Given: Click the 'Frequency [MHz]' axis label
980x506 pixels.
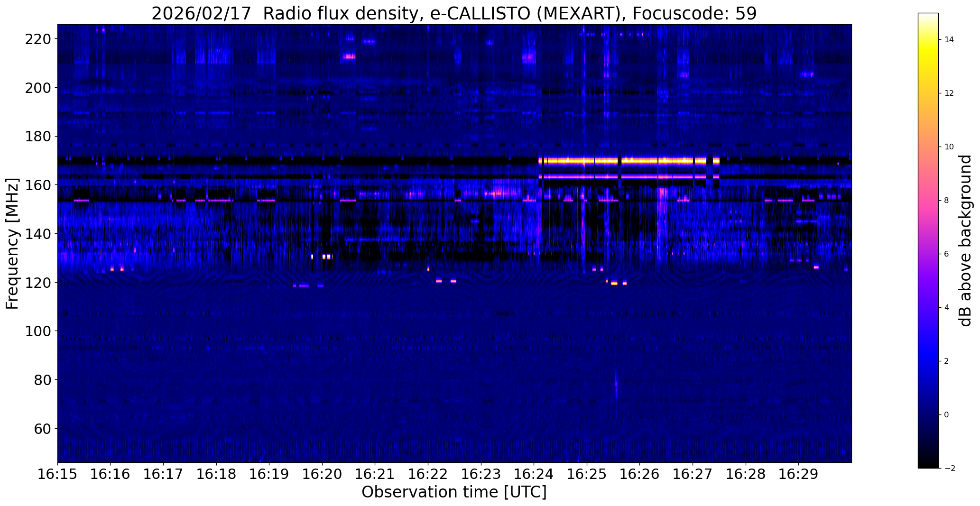Looking at the screenshot, I should pos(12,244).
